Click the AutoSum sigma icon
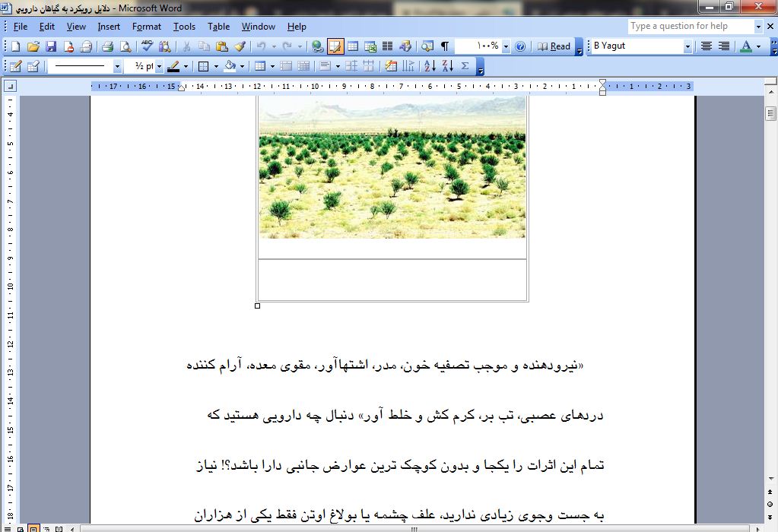This screenshot has height=532, width=778. pyautogui.click(x=465, y=66)
